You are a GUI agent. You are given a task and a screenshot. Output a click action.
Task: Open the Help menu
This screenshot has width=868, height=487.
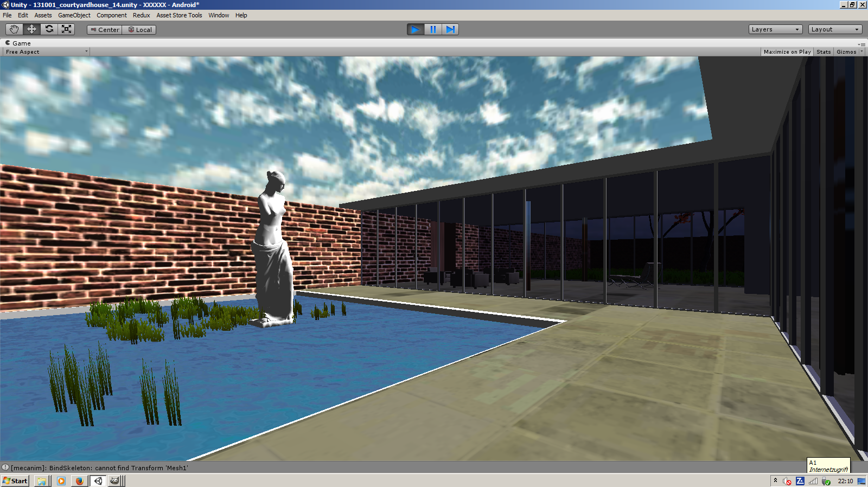[241, 15]
